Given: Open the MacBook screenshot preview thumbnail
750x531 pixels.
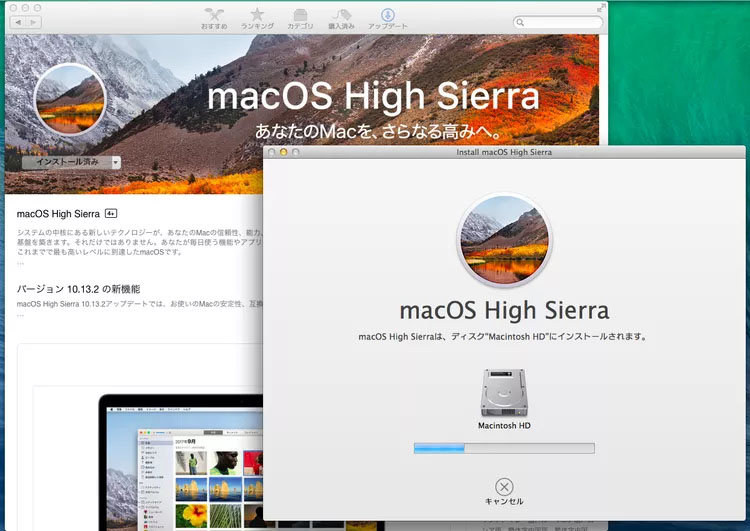Looking at the screenshot, I should pyautogui.click(x=182, y=462).
